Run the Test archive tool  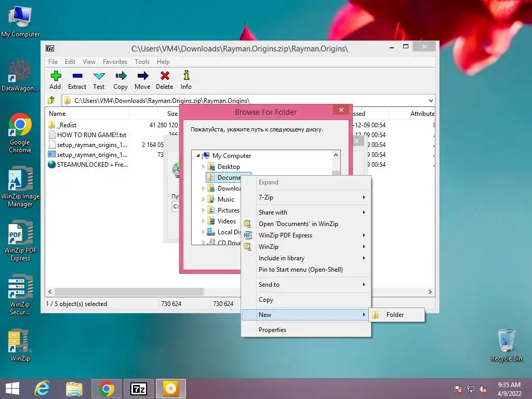point(99,81)
